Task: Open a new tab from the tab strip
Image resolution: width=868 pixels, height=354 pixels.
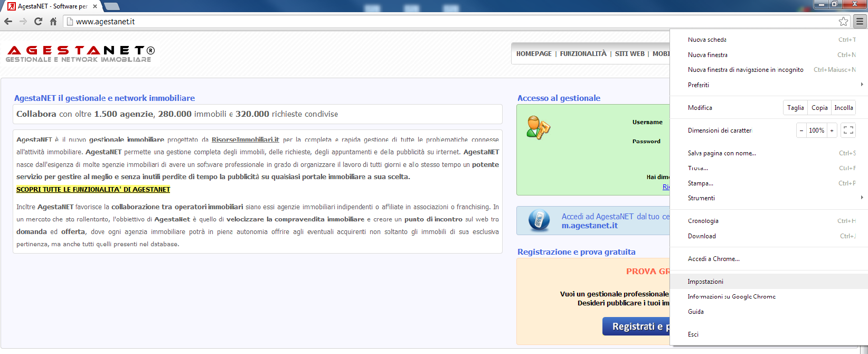Action: (111, 6)
